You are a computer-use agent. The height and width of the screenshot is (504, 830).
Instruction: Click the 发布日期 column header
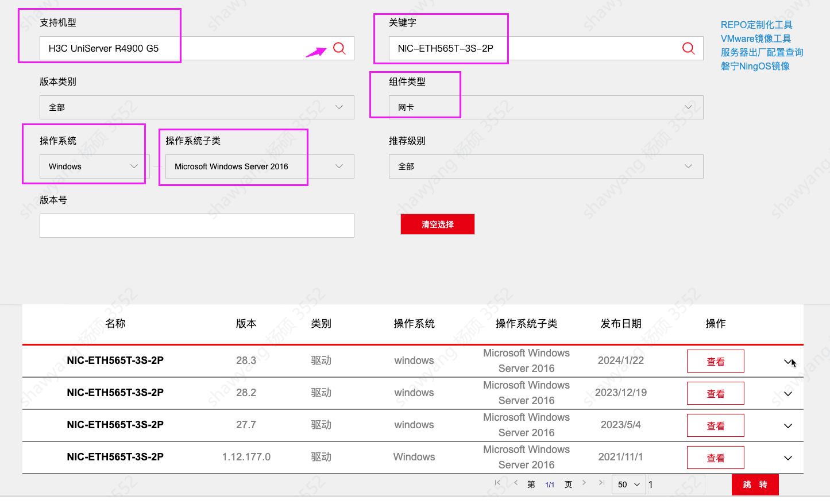pos(621,324)
